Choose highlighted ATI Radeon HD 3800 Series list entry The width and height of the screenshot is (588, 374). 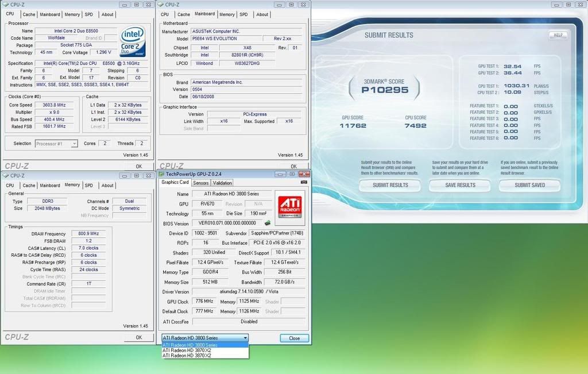(x=205, y=345)
